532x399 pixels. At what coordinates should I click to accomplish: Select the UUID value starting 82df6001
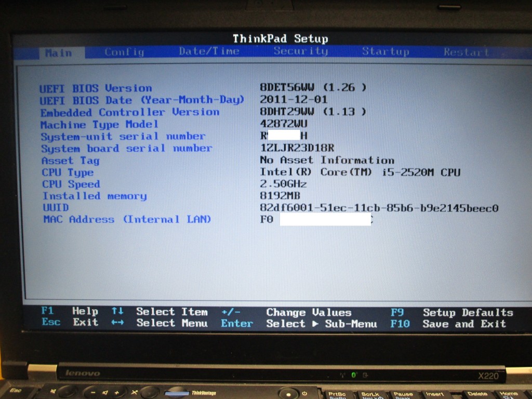[379, 208]
